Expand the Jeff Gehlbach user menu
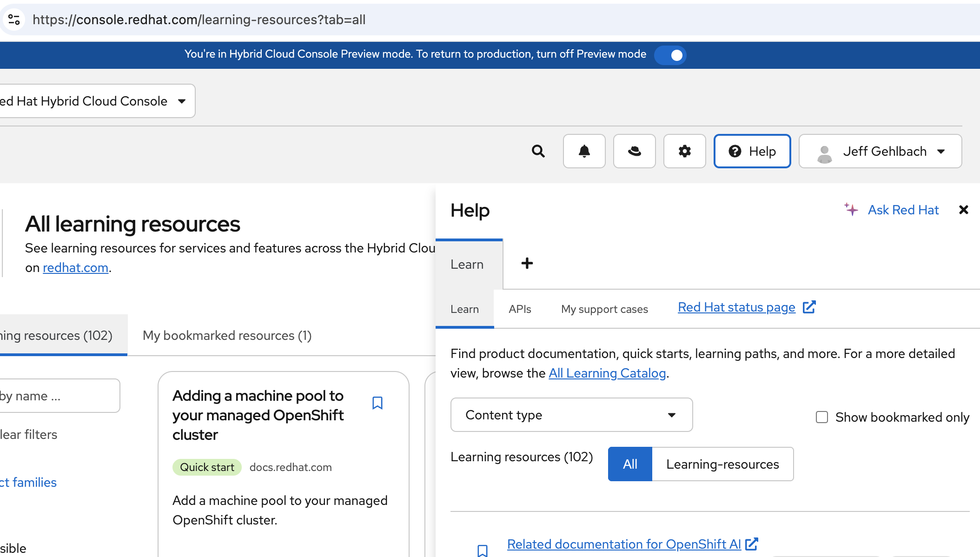Screen dimensions: 980x557 [880, 151]
